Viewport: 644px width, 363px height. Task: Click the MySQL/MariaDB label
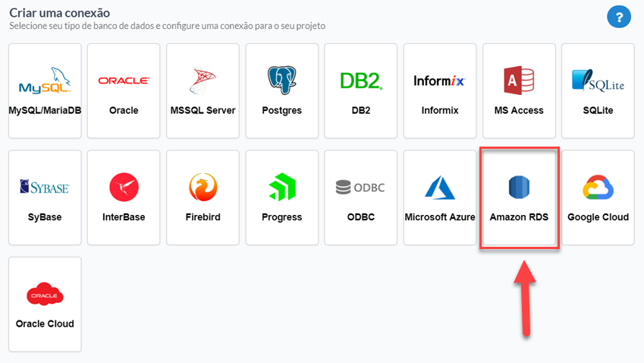pos(45,110)
